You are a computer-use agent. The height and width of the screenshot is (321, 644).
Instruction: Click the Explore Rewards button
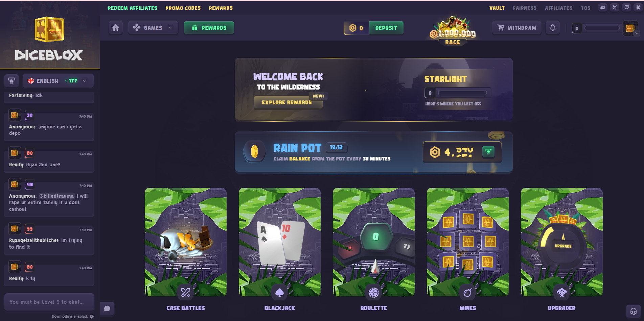[287, 102]
